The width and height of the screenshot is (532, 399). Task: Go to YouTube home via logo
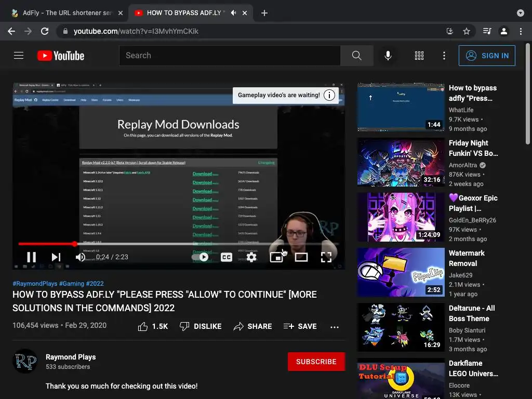pos(61,56)
